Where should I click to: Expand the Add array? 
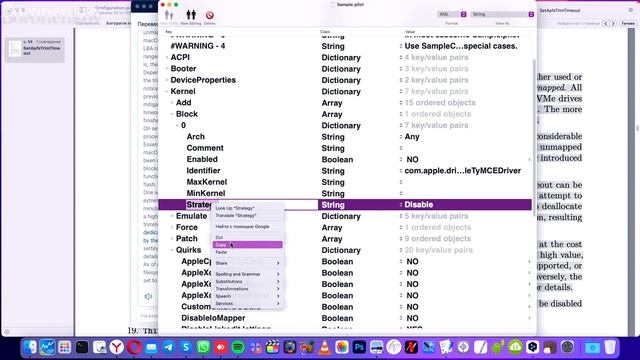click(x=172, y=103)
